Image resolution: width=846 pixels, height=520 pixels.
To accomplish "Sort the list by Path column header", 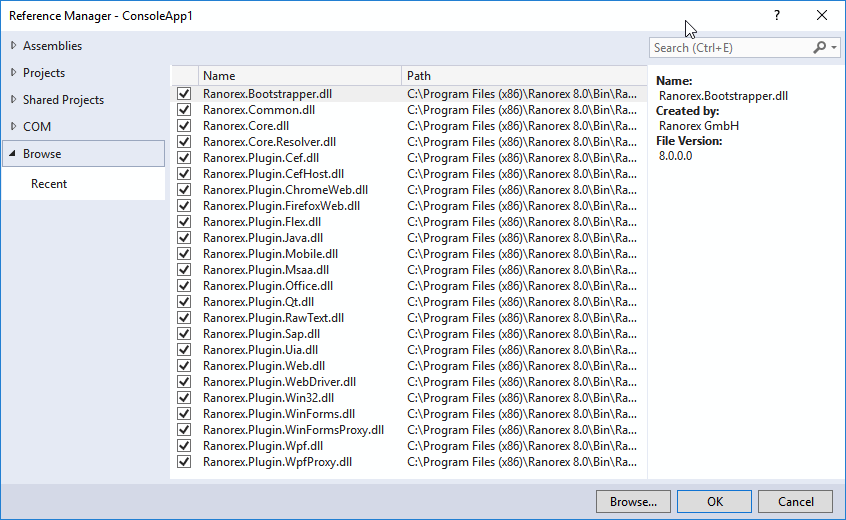I will (x=524, y=76).
